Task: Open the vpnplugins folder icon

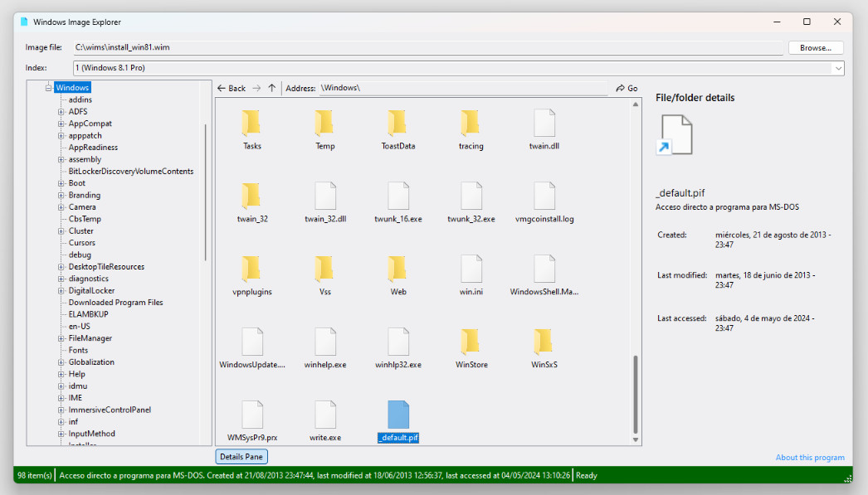Action: tap(251, 269)
